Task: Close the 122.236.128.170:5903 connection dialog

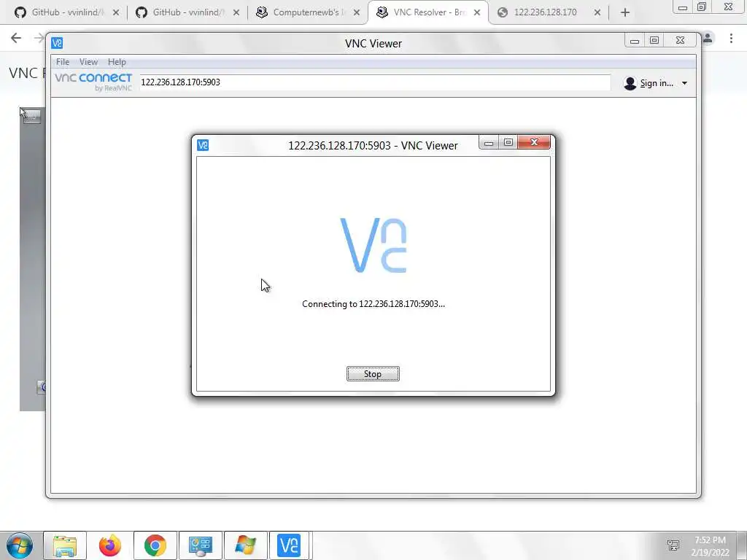Action: (x=534, y=142)
